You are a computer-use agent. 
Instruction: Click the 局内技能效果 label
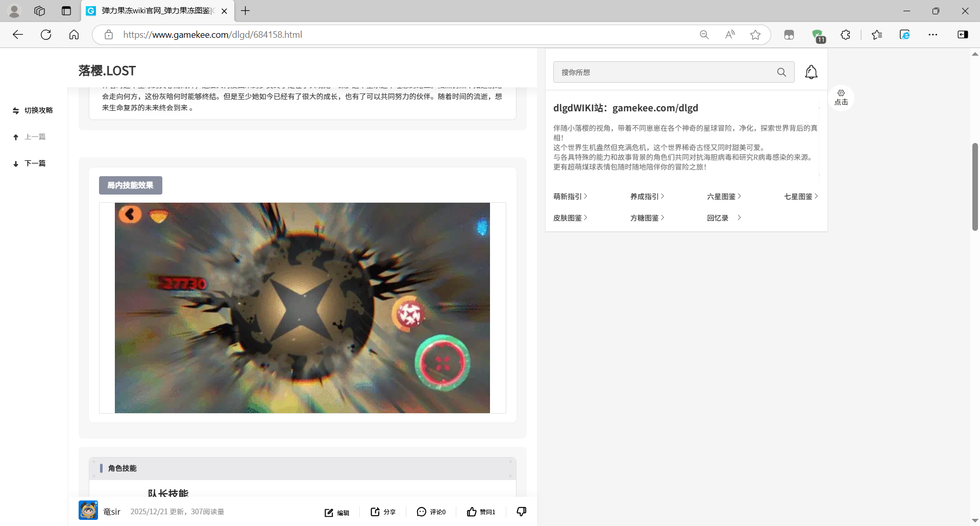tap(131, 185)
